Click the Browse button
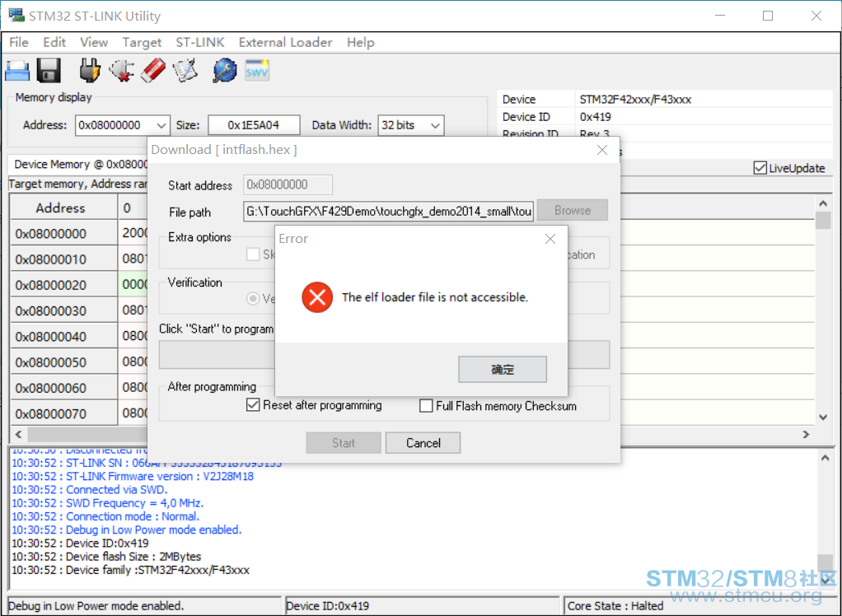The height and width of the screenshot is (616, 842). (573, 210)
